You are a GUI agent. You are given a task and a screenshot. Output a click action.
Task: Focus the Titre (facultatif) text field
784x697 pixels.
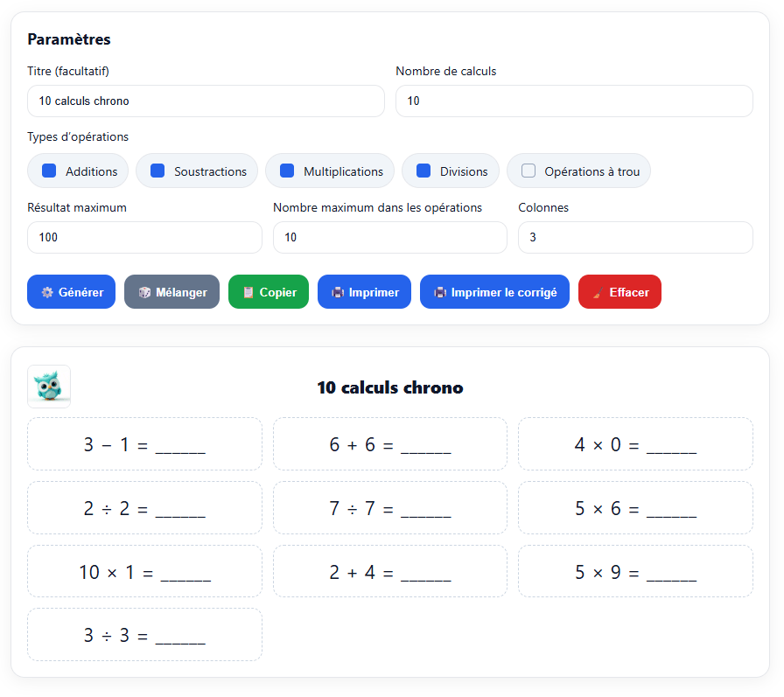pos(206,101)
